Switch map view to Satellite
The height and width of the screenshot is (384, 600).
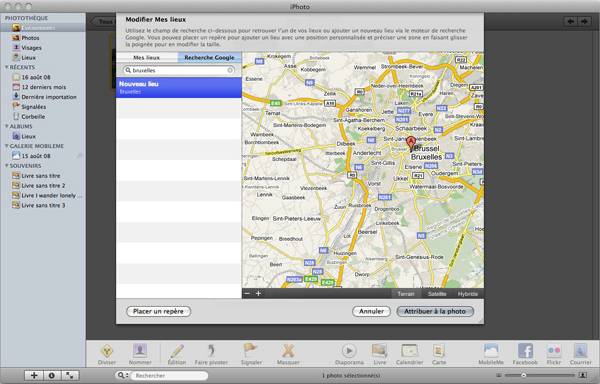tap(437, 294)
